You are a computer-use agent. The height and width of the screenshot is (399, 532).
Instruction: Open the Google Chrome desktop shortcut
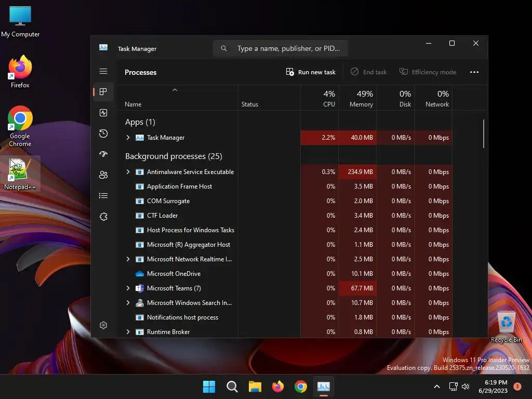pyautogui.click(x=20, y=126)
